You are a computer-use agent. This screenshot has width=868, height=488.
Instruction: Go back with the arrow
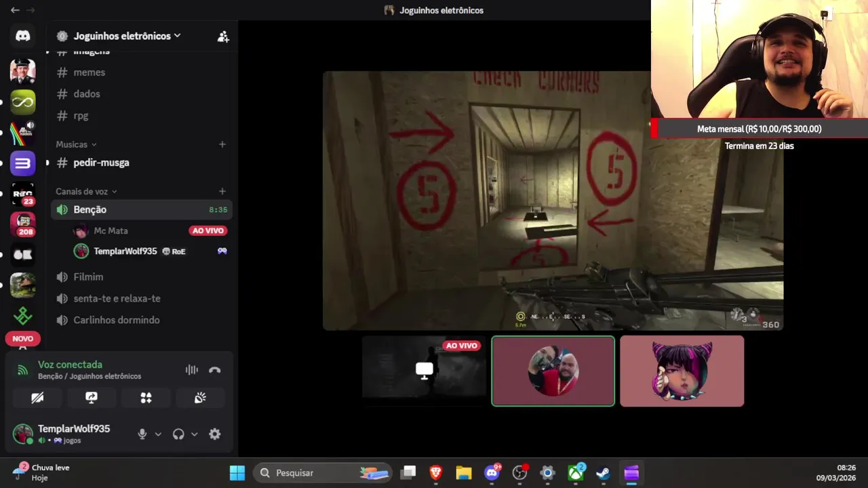(x=15, y=10)
